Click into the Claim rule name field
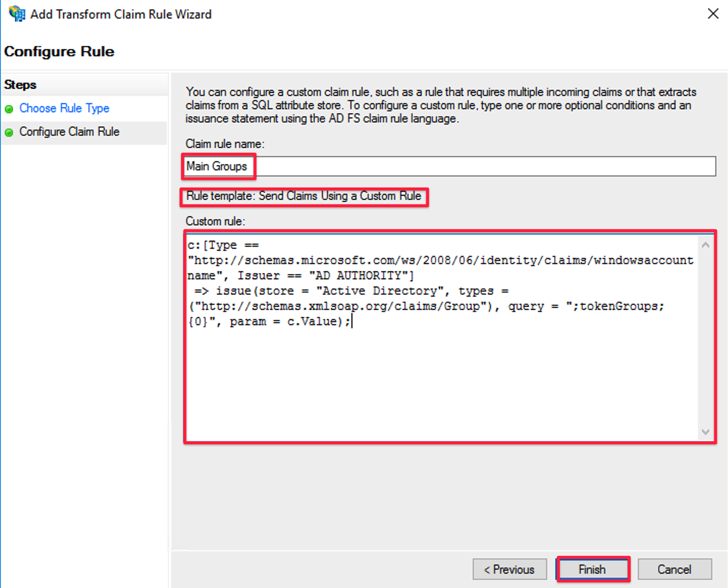Viewport: 728px width, 588px height. pyautogui.click(x=459, y=167)
